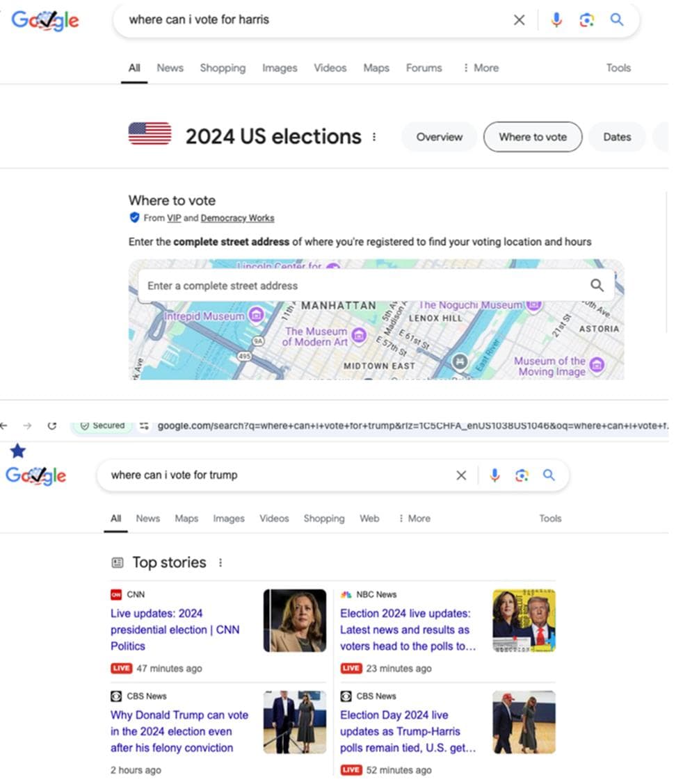Open Google Lens in Harris search bar
The width and height of the screenshot is (676, 784).
(586, 20)
